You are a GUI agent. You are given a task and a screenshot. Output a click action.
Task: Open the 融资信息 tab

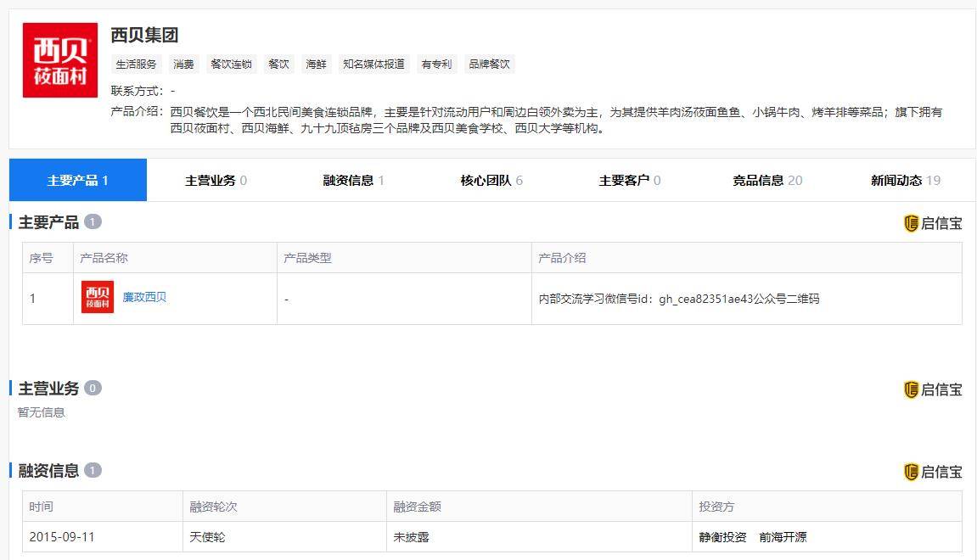point(353,180)
